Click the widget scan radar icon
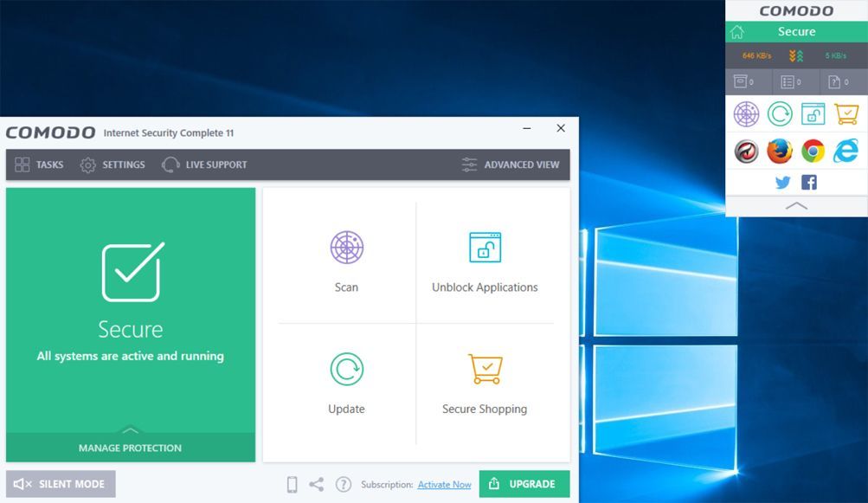 click(x=746, y=114)
